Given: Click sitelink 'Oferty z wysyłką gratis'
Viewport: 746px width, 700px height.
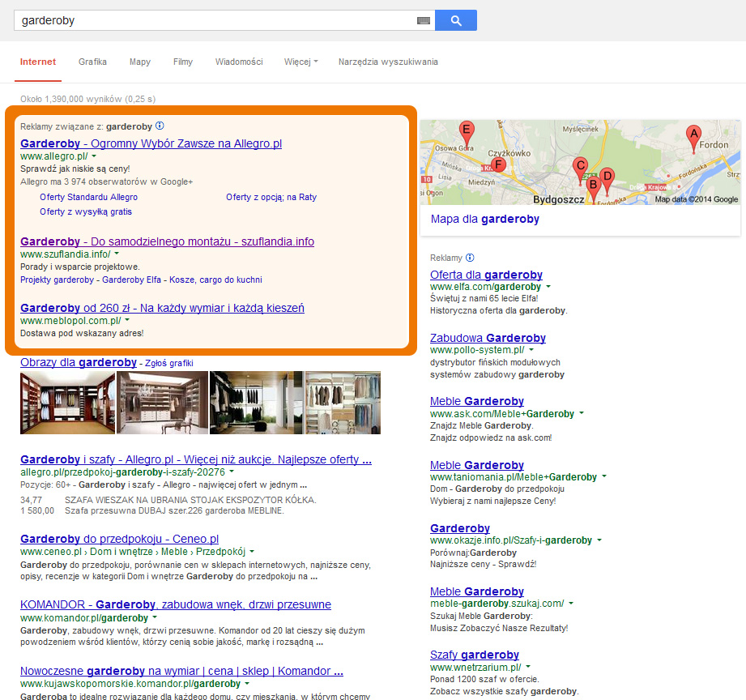Looking at the screenshot, I should (86, 211).
